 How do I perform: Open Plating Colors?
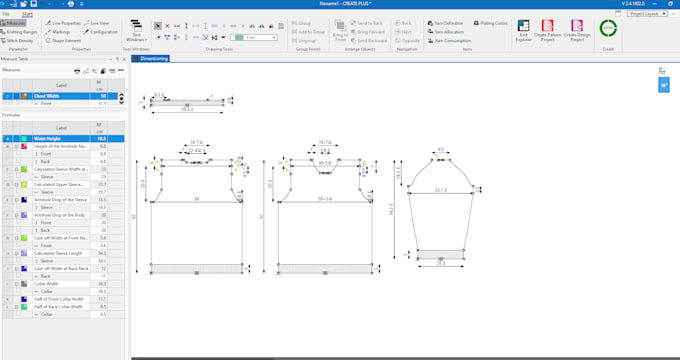[490, 23]
